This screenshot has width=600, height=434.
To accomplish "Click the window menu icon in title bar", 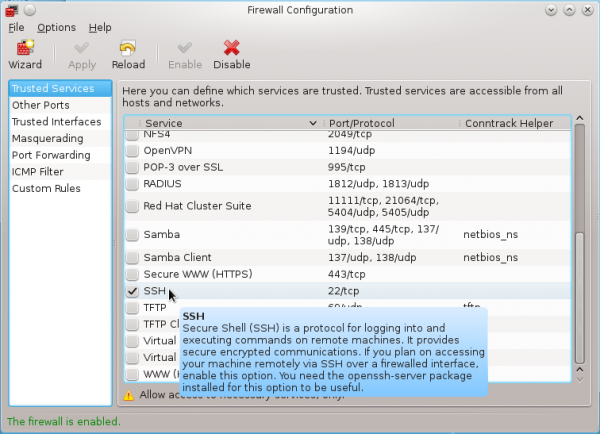I will coord(12,9).
